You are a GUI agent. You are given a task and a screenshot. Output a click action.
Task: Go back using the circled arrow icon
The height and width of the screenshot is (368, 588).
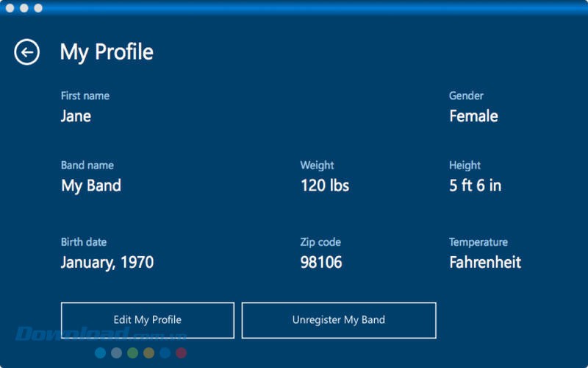[x=27, y=52]
